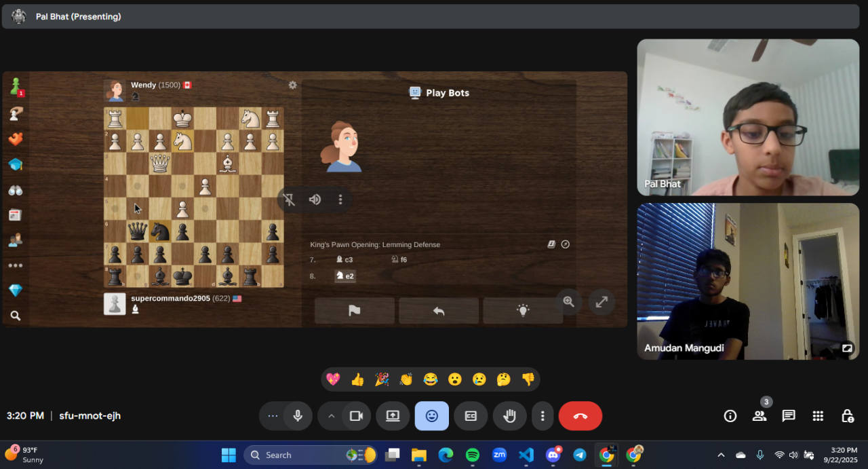The height and width of the screenshot is (469, 868).
Task: Send the thinking face reaction
Action: click(503, 379)
